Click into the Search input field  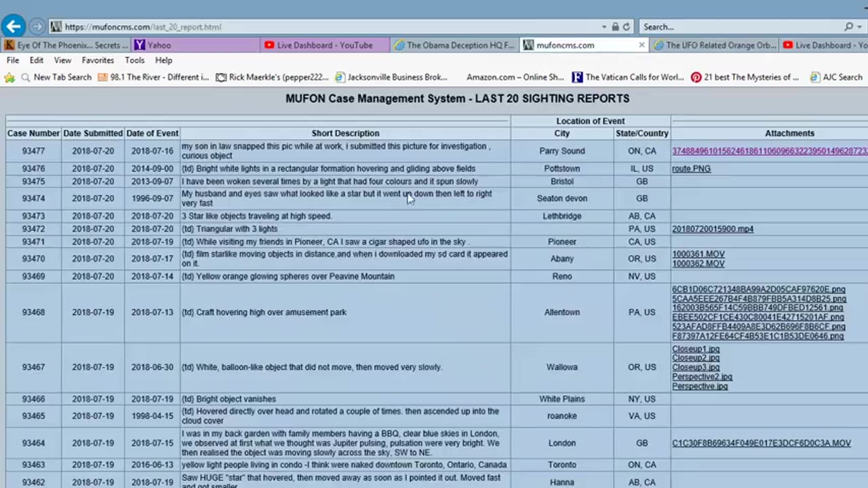click(741, 27)
